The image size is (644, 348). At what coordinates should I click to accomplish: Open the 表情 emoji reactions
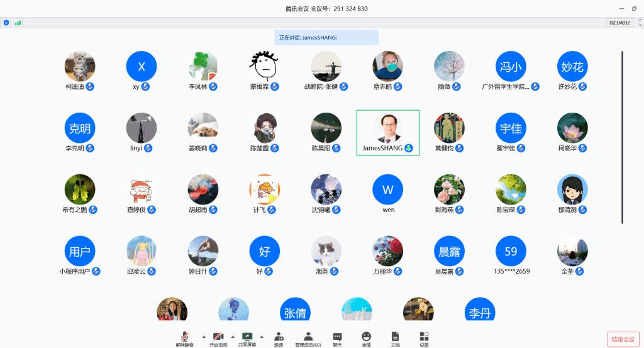pos(366,337)
